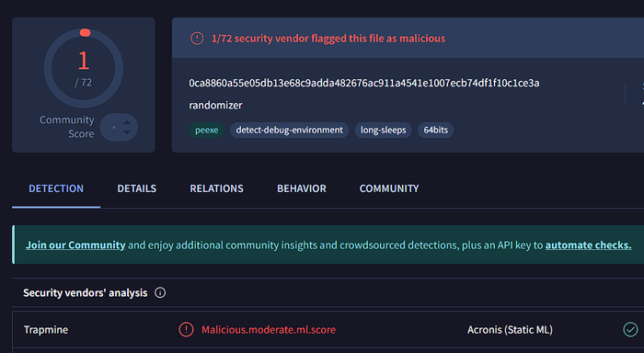
Task: Select the detect-debug-environment tag
Action: [x=289, y=131]
